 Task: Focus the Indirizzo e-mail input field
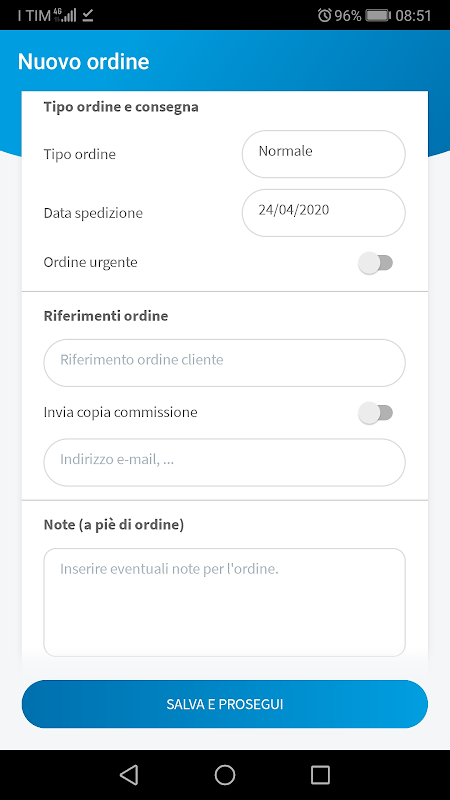pyautogui.click(x=224, y=462)
